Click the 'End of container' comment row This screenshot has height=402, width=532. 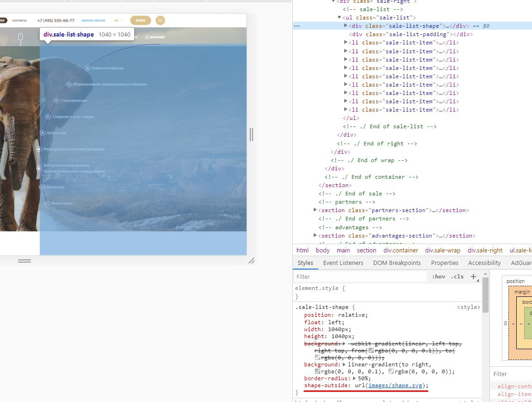pyautogui.click(x=371, y=177)
